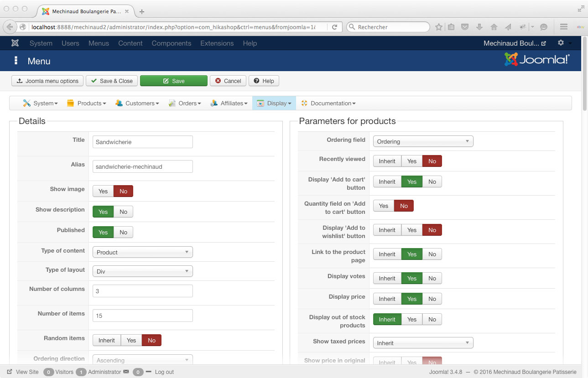Go back with the browser back arrow
This screenshot has height=378, width=588.
(x=10, y=27)
